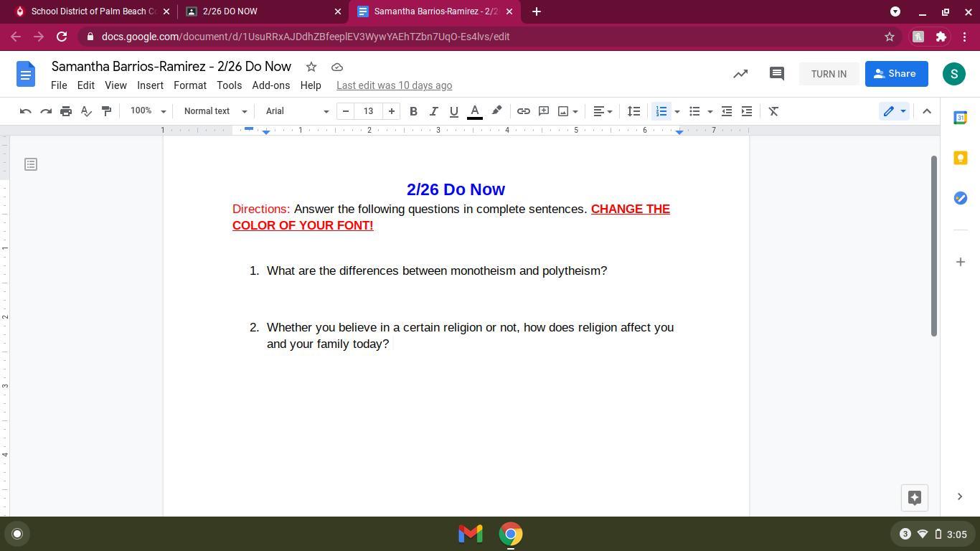
Task: Open the Arial font dropdown
Action: (x=297, y=111)
